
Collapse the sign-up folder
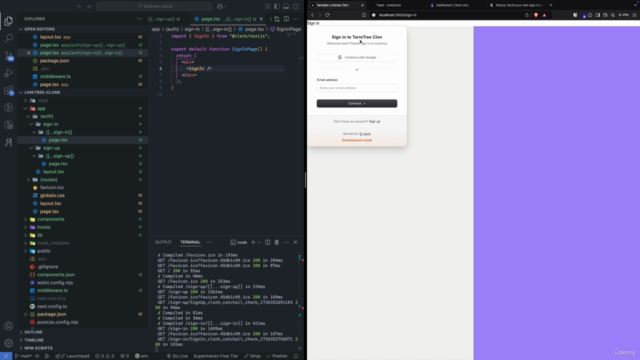coord(51,148)
